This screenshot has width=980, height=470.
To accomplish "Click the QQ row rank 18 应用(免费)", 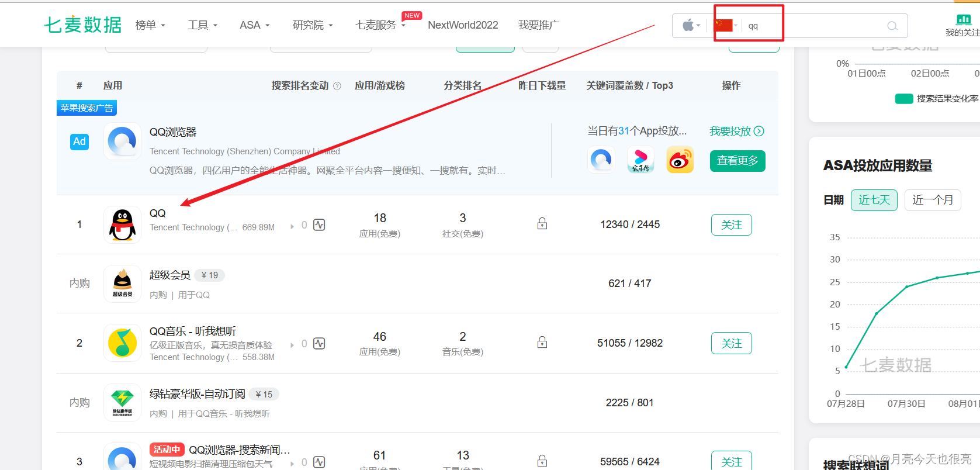I will (380, 225).
